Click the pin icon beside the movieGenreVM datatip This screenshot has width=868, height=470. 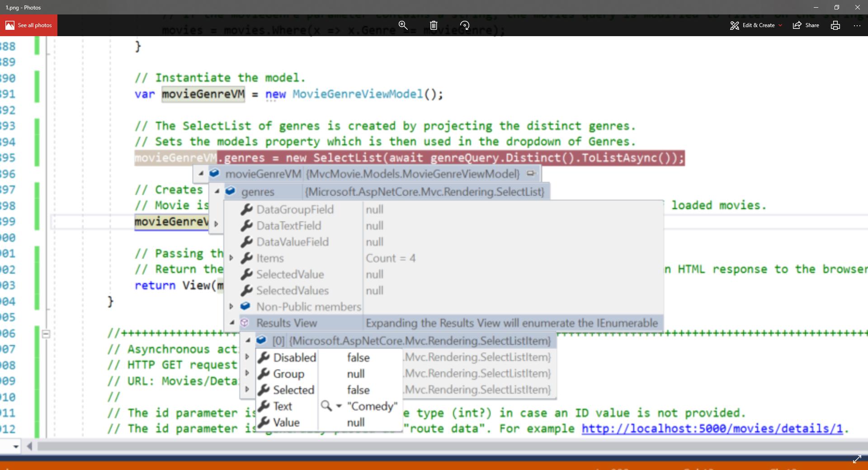pos(531,174)
